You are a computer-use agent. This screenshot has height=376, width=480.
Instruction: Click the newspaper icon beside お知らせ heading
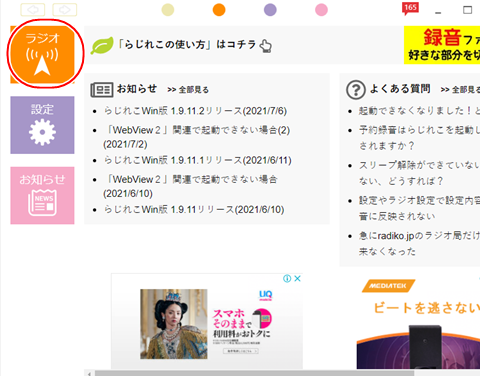102,90
